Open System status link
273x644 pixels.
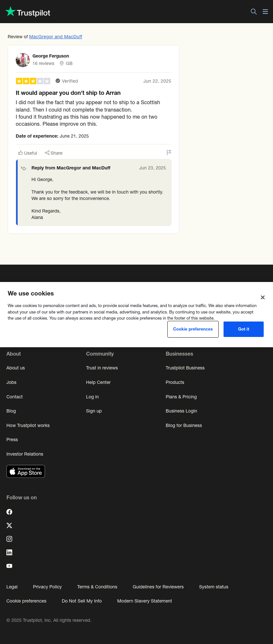tap(214, 587)
